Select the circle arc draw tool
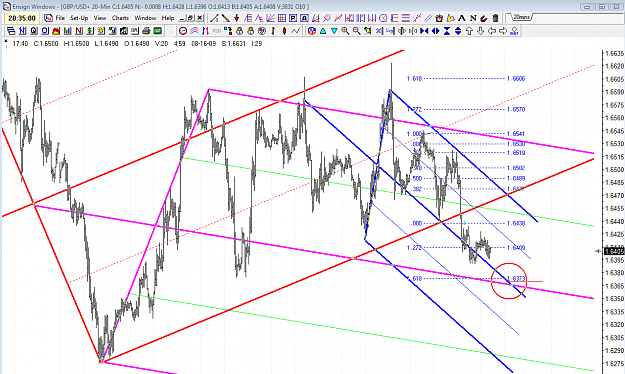Screen dimensions: 625x374 point(383,18)
